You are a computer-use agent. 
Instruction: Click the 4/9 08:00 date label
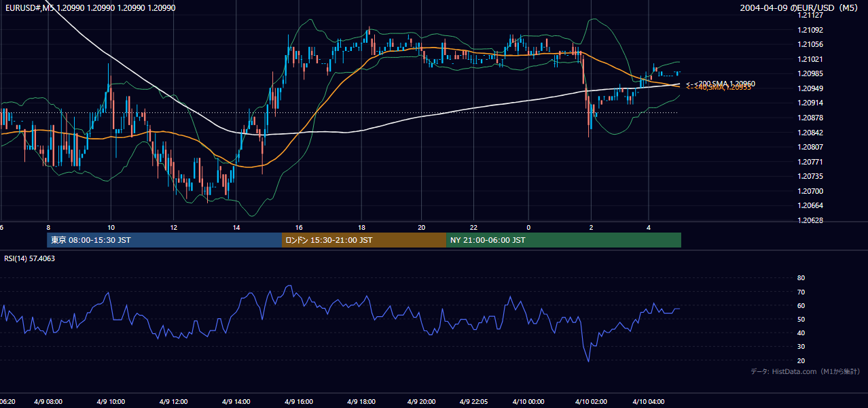pos(47,401)
